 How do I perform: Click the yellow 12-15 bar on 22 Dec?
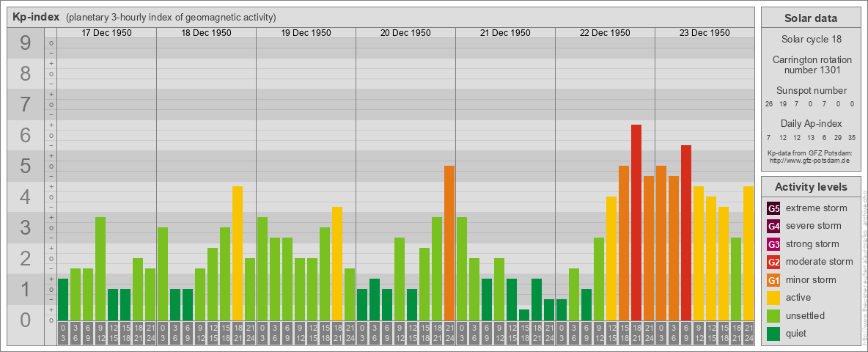click(x=611, y=258)
